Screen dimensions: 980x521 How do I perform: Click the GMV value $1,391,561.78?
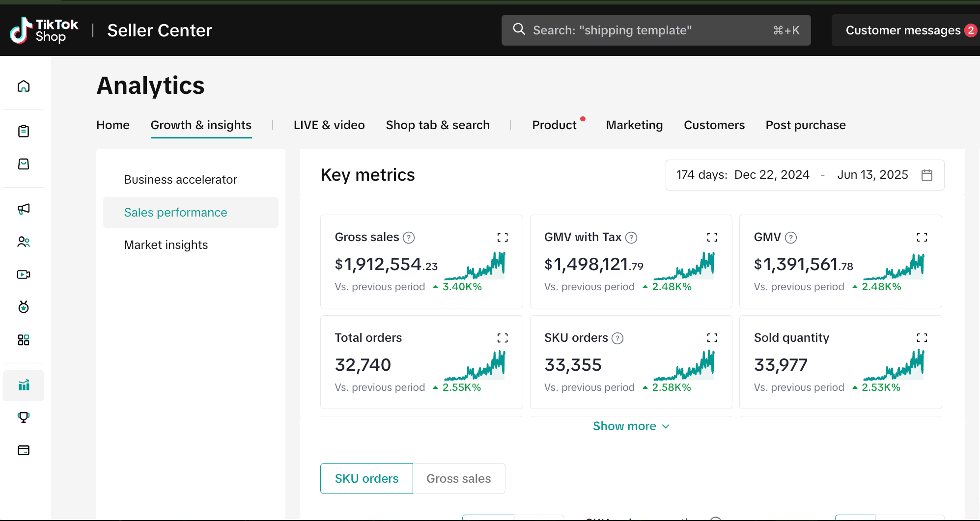(x=803, y=265)
